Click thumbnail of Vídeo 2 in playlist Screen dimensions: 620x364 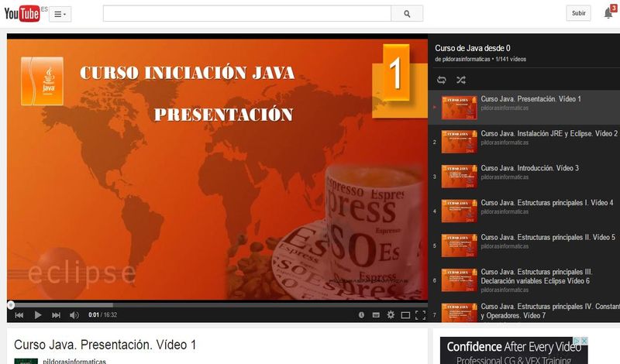459,142
